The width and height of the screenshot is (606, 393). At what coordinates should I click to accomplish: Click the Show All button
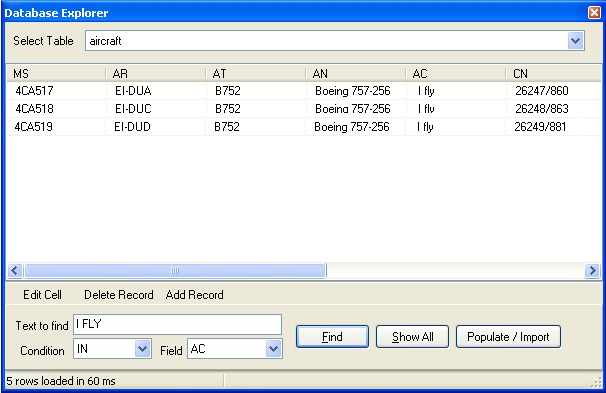click(x=412, y=337)
